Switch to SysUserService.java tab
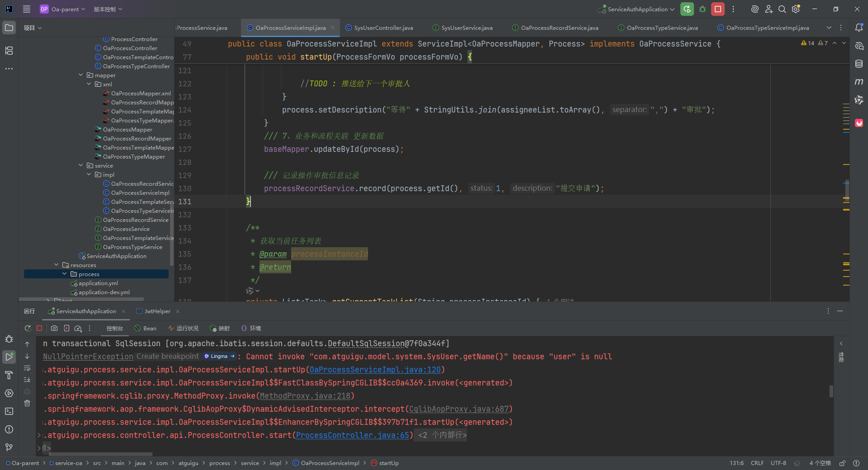 (x=463, y=28)
